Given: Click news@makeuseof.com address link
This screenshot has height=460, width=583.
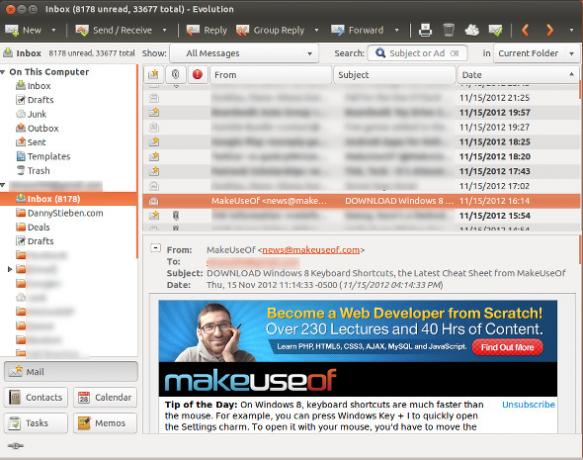Looking at the screenshot, I should (311, 250).
